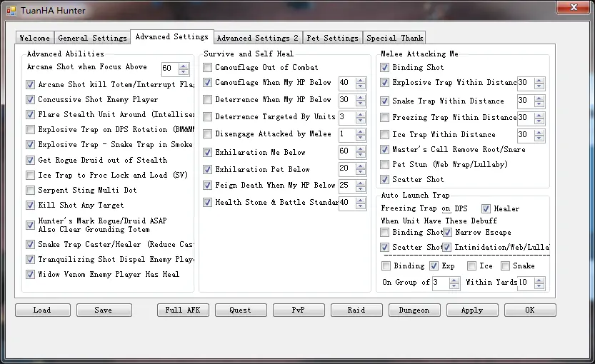Click the Full AFK preset button

[x=183, y=310]
